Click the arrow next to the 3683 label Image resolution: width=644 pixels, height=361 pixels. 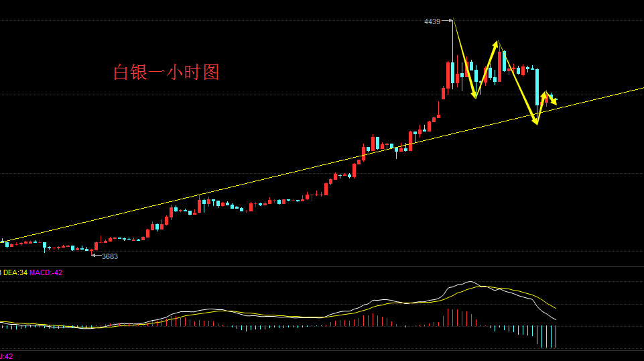(96, 256)
